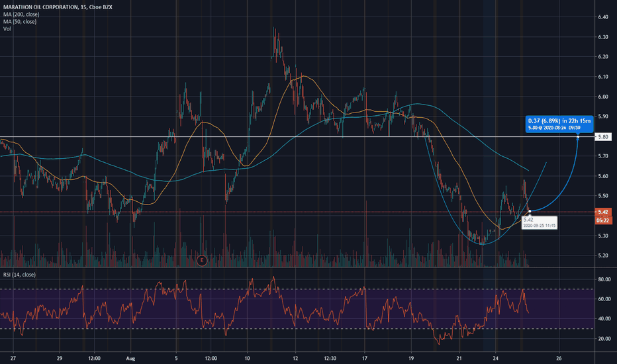Click the earnings 'E' marker icon
Image resolution: width=617 pixels, height=364 pixels.
[x=202, y=260]
